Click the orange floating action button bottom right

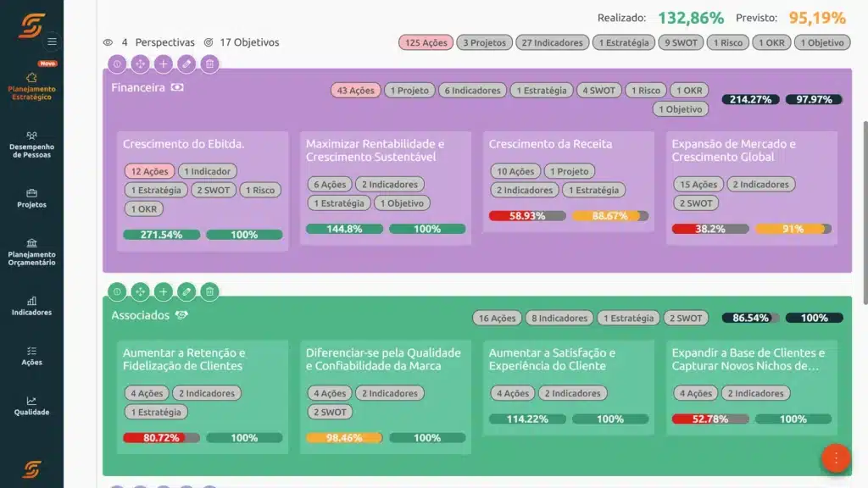tap(836, 457)
